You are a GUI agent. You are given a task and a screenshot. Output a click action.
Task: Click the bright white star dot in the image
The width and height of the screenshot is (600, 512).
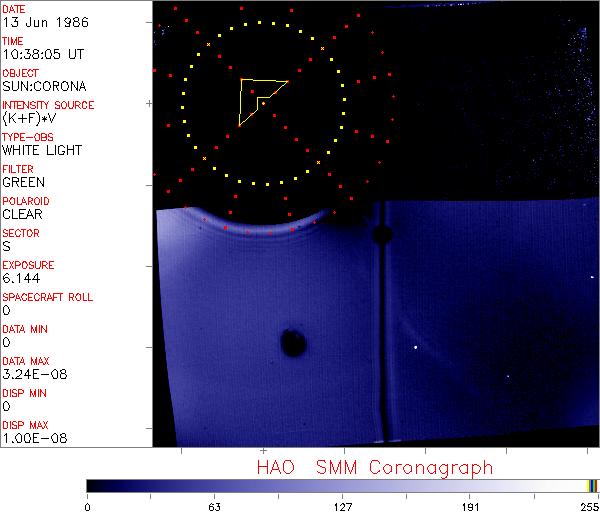coord(415,347)
